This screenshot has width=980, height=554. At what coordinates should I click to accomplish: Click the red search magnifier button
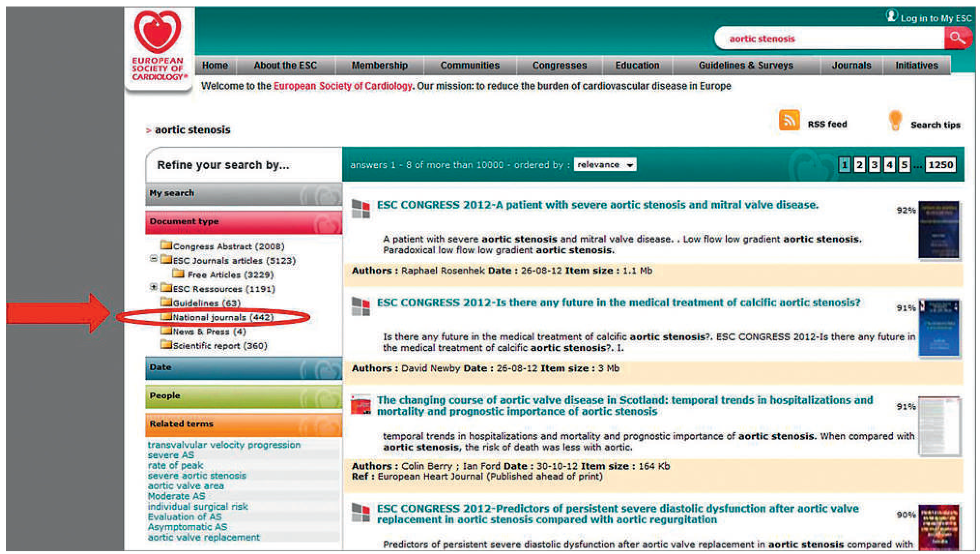957,38
